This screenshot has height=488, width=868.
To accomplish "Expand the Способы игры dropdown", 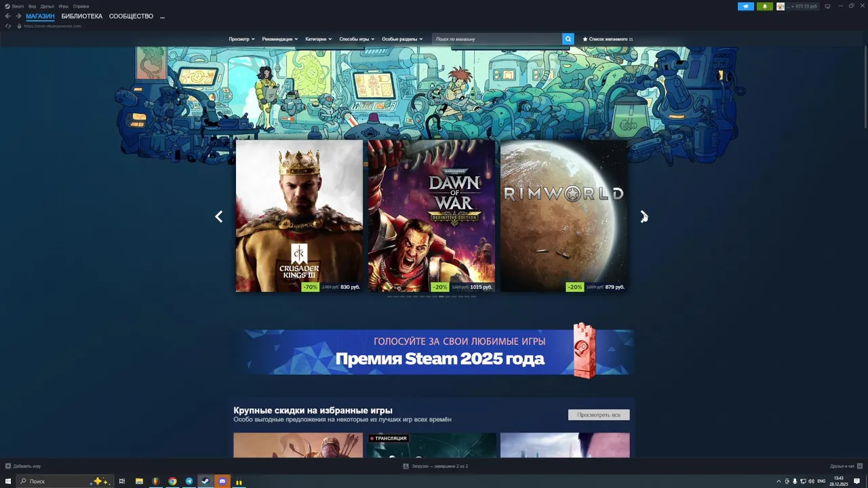I will tap(357, 39).
